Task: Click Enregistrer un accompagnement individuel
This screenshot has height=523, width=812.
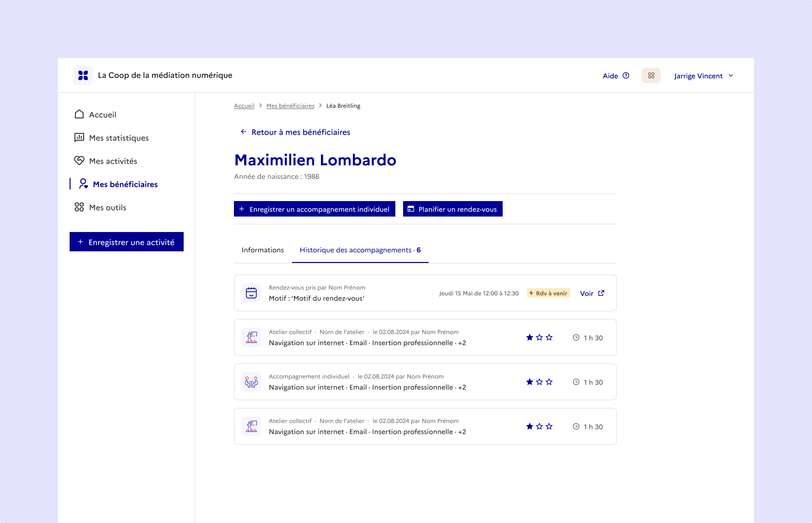Action: pyautogui.click(x=315, y=209)
